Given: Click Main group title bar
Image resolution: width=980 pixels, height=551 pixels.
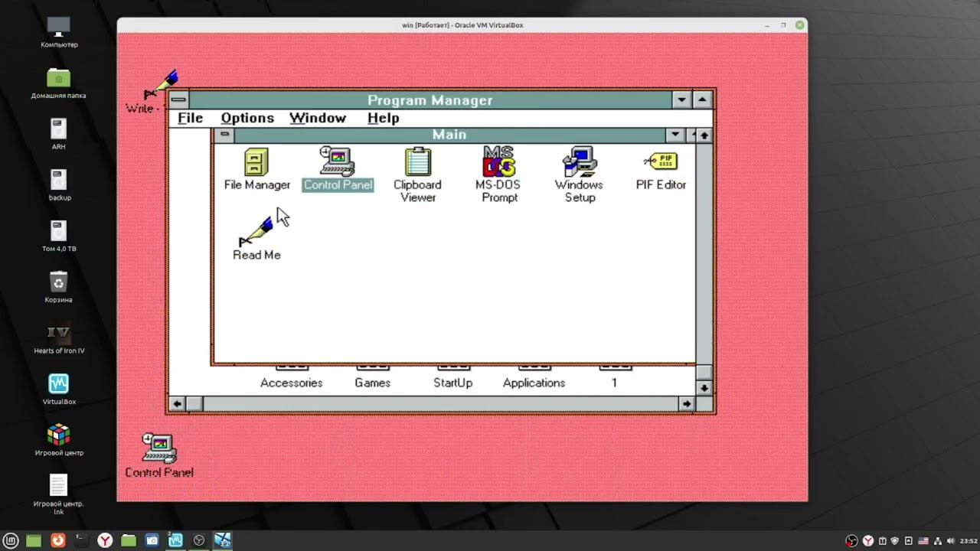Looking at the screenshot, I should point(449,135).
